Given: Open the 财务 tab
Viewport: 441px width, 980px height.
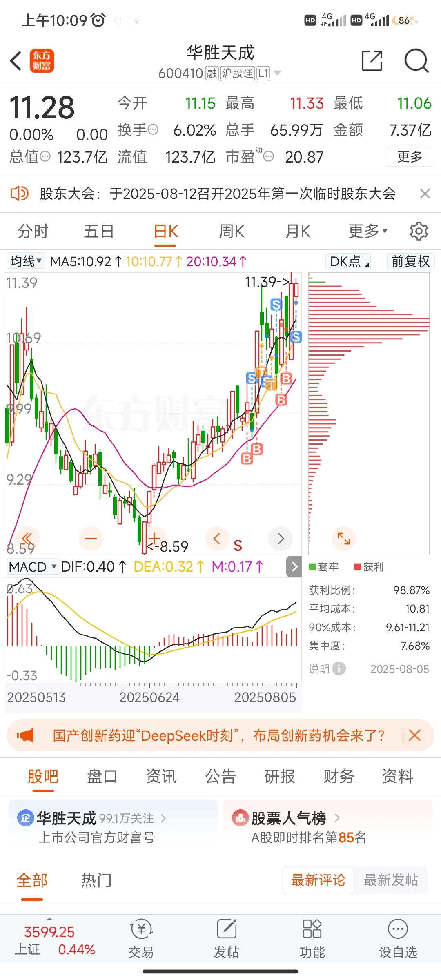Looking at the screenshot, I should point(339,776).
